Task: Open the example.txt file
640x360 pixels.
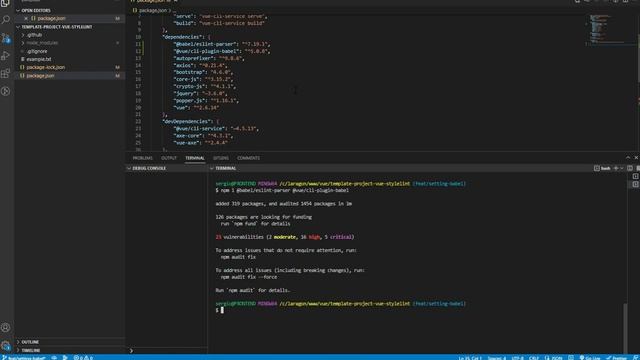Action: pos(70,59)
